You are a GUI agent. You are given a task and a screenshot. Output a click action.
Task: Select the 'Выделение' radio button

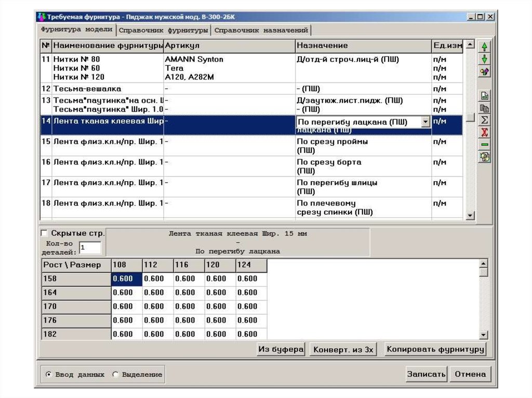coord(115,374)
